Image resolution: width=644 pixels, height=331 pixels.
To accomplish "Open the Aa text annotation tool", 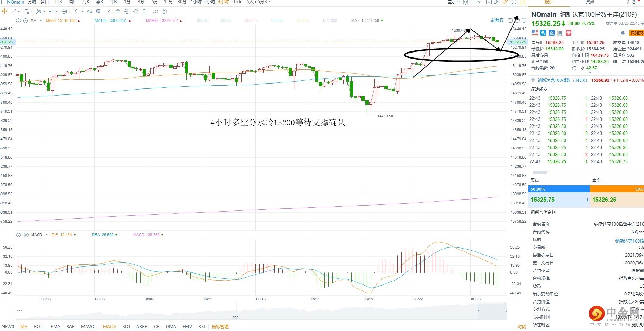I will pos(89,11).
